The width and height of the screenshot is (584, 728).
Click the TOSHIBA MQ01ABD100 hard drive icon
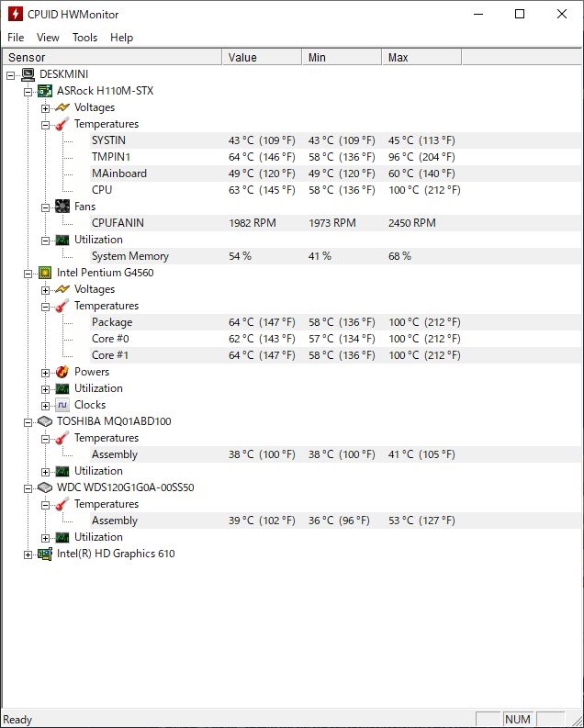pyautogui.click(x=45, y=421)
